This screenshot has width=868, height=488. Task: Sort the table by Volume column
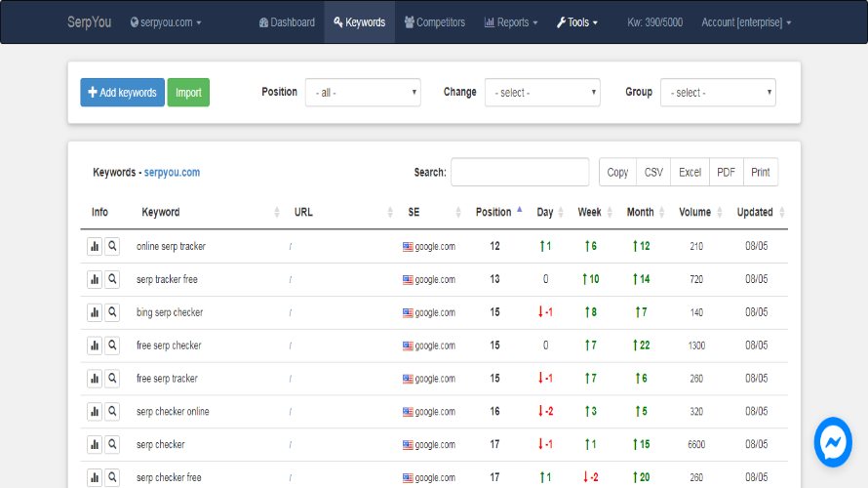click(x=695, y=212)
